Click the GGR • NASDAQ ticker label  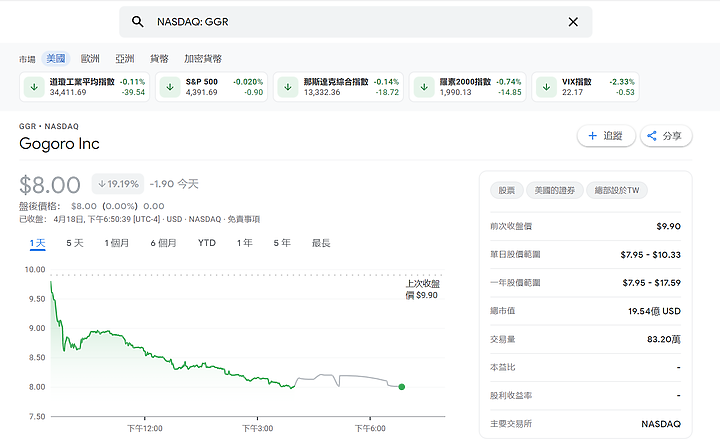pyautogui.click(x=49, y=126)
